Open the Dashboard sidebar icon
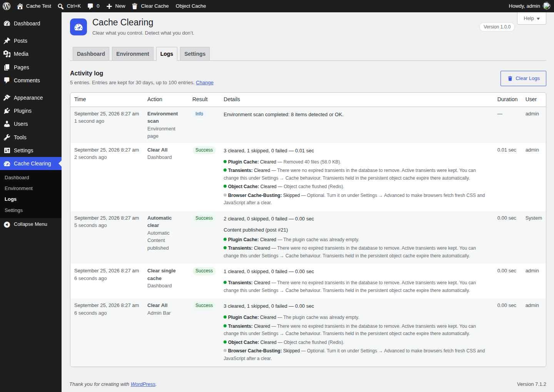 click(x=7, y=23)
